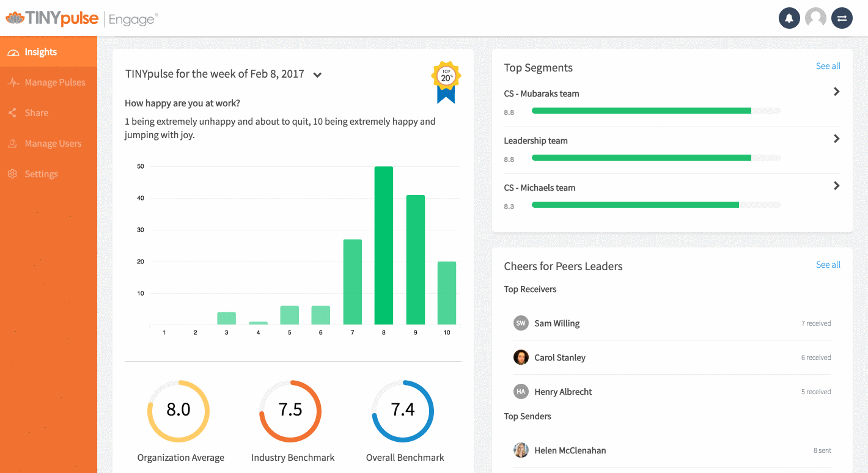Click the name Sam Willing
Image resolution: width=868 pixels, height=473 pixels.
tap(557, 323)
